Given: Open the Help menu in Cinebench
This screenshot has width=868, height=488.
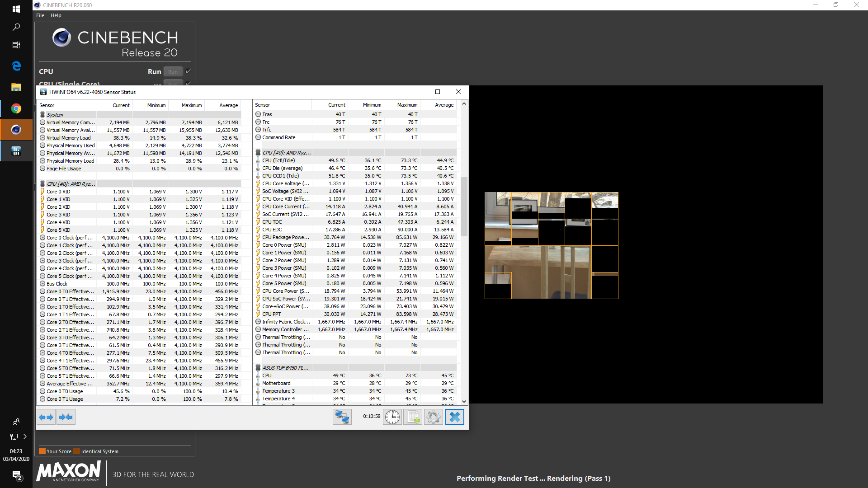Looking at the screenshot, I should point(56,15).
